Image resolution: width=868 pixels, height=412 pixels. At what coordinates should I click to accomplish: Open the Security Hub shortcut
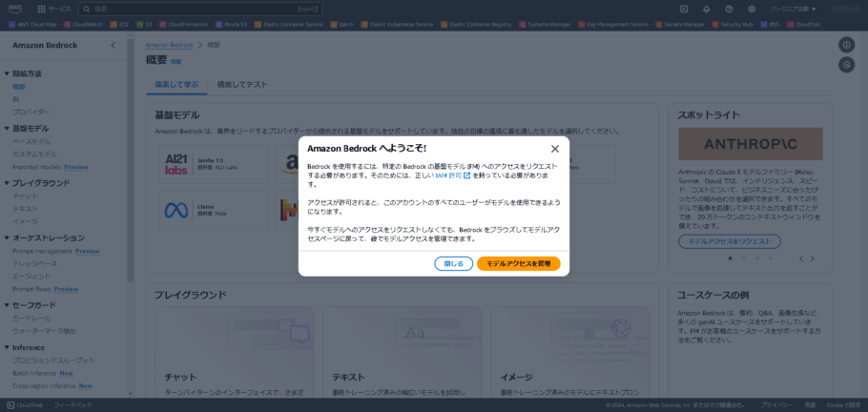(x=733, y=25)
